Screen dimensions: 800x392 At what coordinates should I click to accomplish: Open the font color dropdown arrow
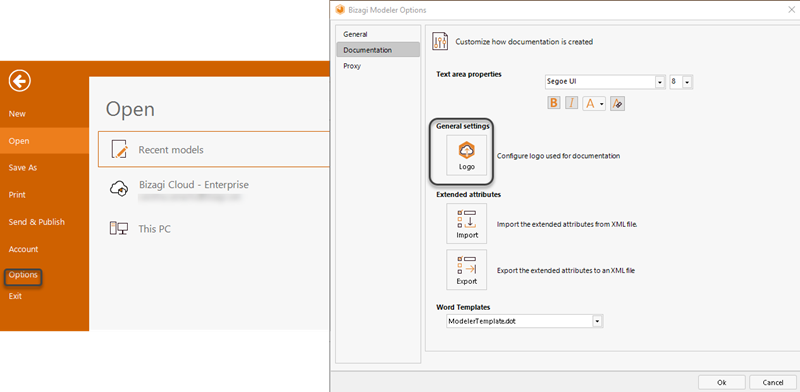point(602,104)
